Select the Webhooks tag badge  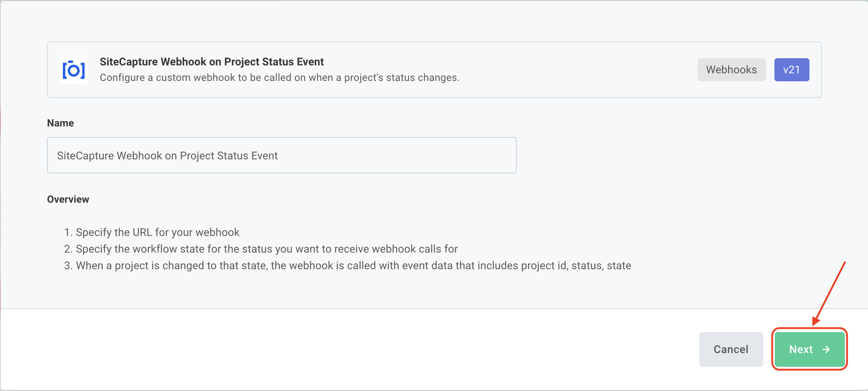(731, 70)
